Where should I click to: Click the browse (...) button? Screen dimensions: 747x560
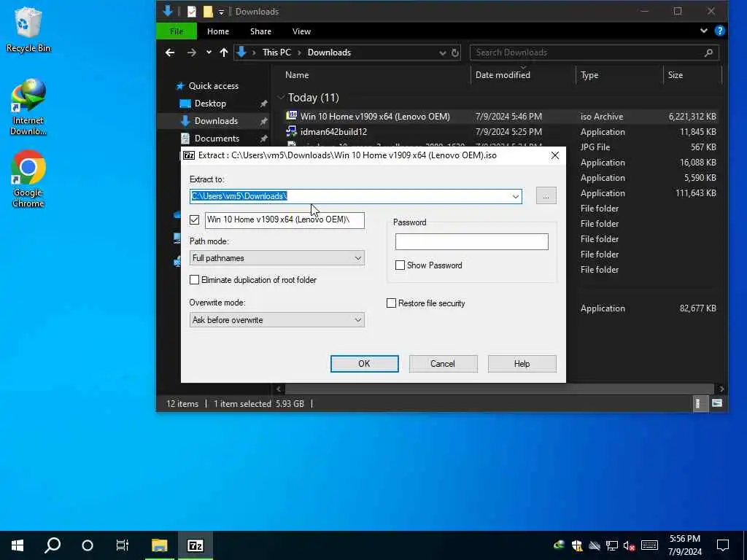pyautogui.click(x=546, y=195)
